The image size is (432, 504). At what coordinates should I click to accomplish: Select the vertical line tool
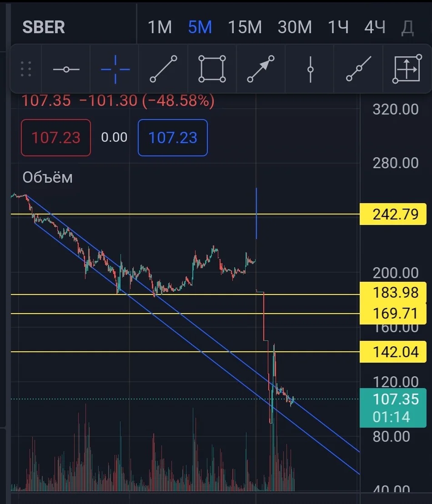310,70
